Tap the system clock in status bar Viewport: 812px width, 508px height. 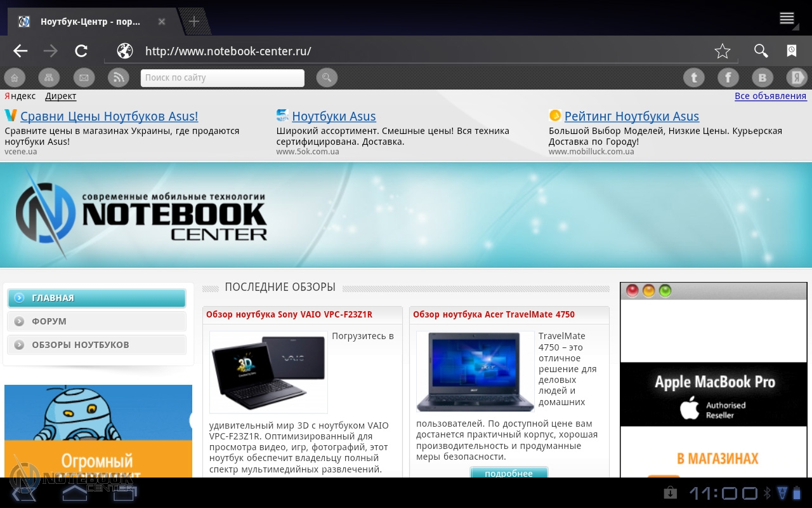tap(723, 493)
